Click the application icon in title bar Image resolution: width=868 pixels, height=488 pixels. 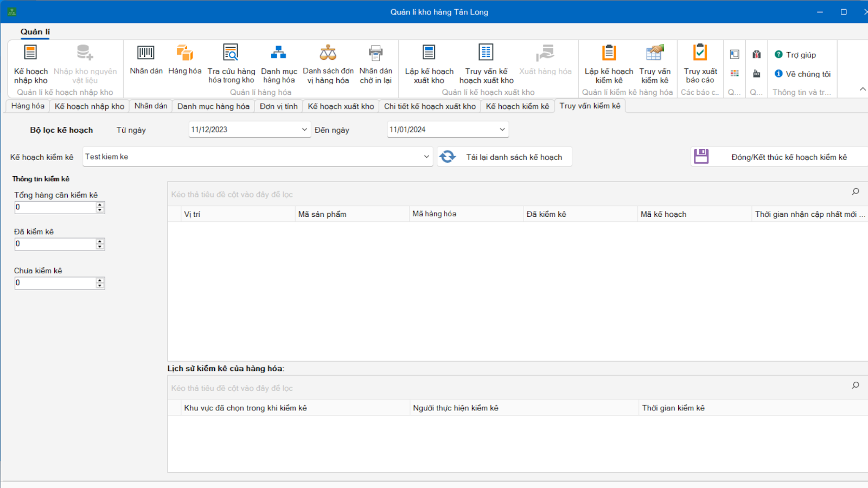tap(12, 11)
